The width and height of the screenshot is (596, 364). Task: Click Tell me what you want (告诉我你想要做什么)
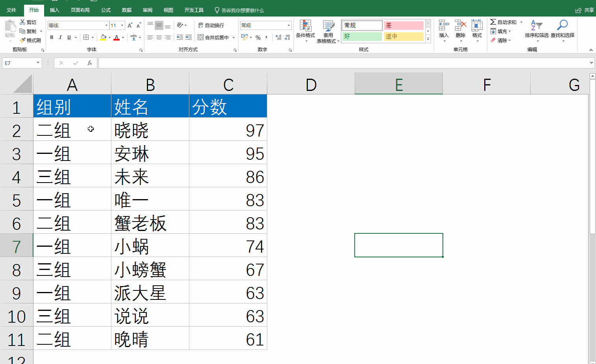[x=239, y=10]
